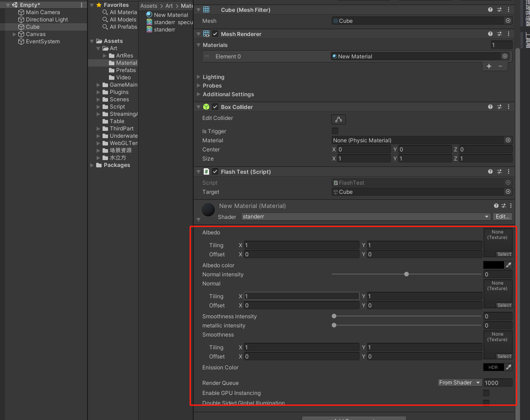Viewport: 530px width, 420px height.
Task: Open the Mesh Renderer help icon
Action: tap(490, 34)
